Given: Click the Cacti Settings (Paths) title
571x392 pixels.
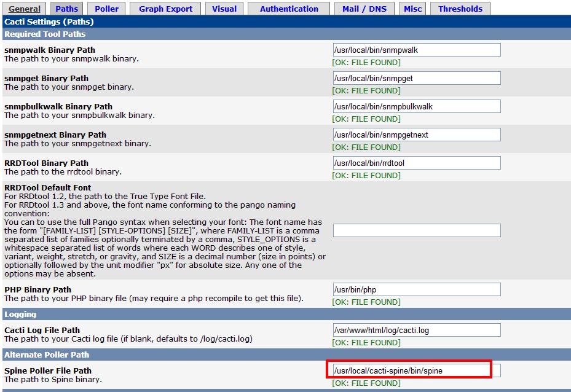Looking at the screenshot, I should [49, 22].
